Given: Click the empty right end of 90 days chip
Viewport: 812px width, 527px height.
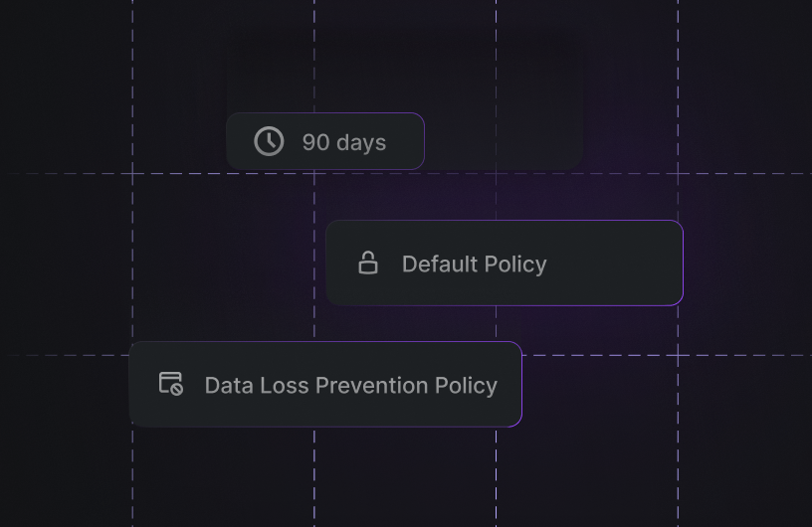Looking at the screenshot, I should coord(406,141).
